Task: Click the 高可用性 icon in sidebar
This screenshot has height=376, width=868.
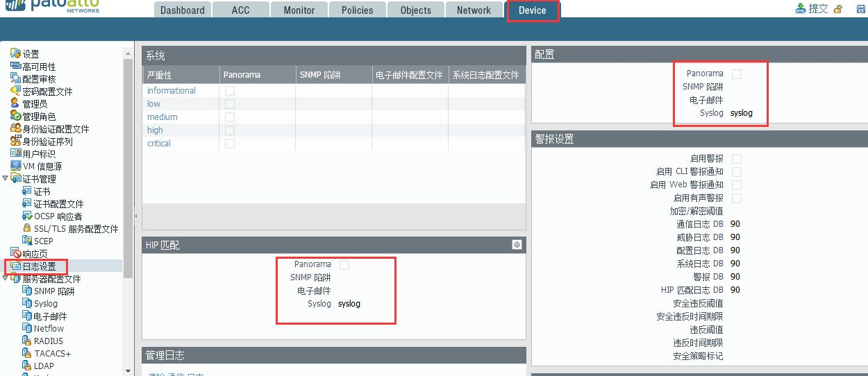Action: pos(15,66)
